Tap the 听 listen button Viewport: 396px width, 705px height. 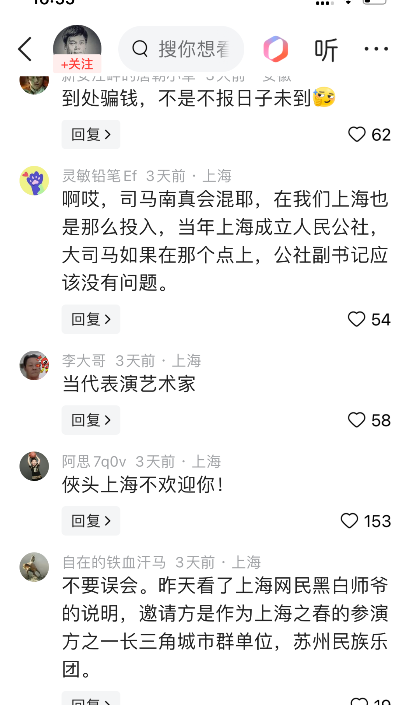[x=326, y=49]
